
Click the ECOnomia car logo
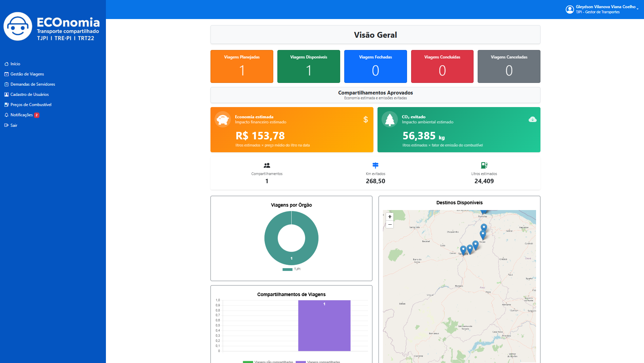coord(18,27)
